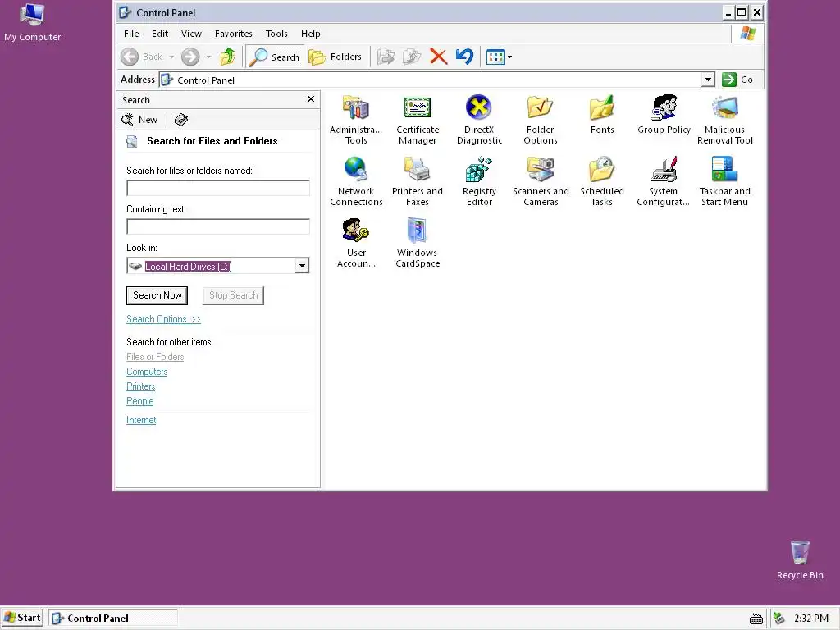Screen dimensions: 840x630
Task: Toggle the Folders pane button
Action: (x=336, y=57)
